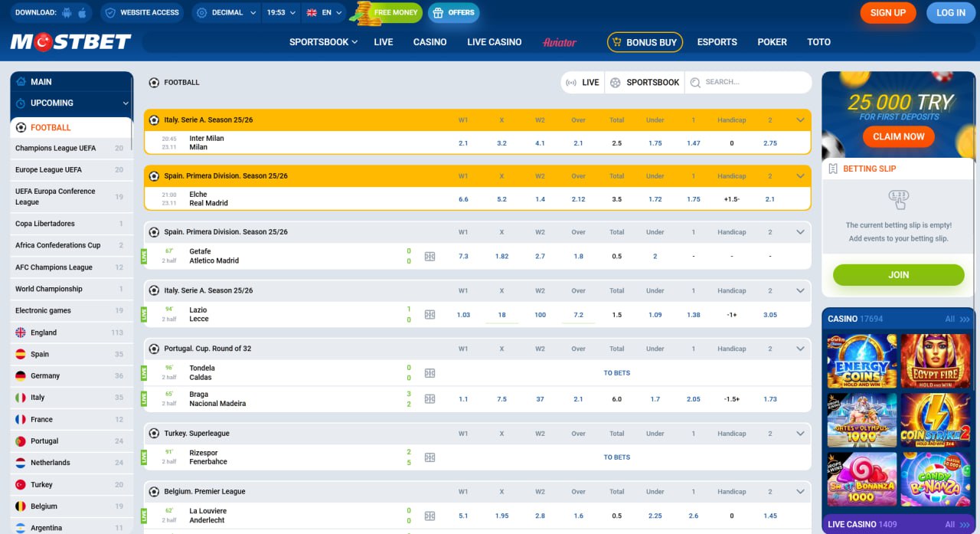Click the Italy flag icon
This screenshot has width=980, height=534.
tap(21, 398)
